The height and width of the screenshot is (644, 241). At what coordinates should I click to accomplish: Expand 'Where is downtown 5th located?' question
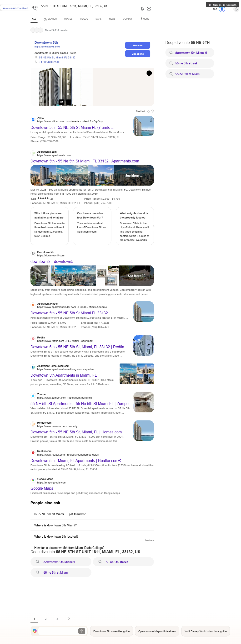92,536
